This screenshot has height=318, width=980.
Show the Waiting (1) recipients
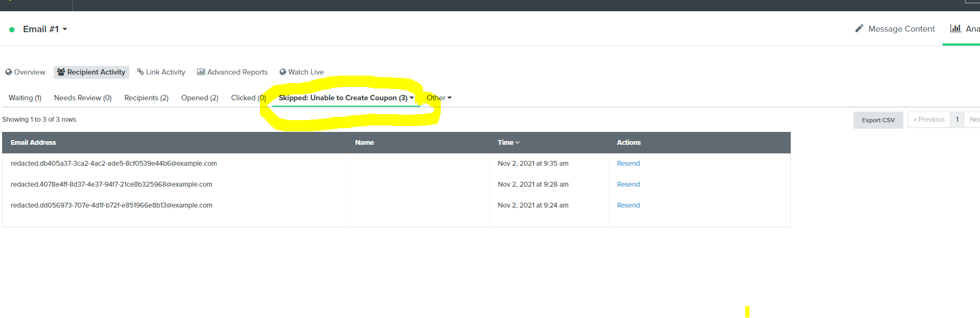pyautogui.click(x=25, y=98)
